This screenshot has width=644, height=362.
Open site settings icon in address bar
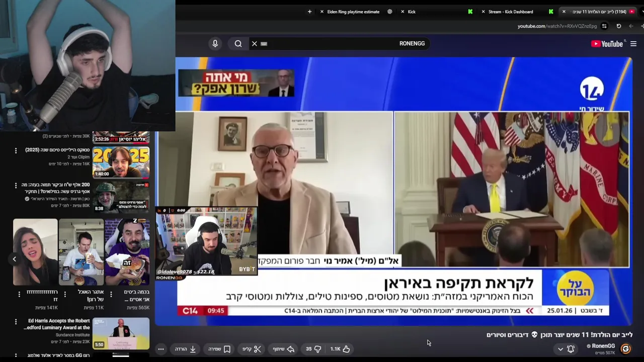(604, 26)
